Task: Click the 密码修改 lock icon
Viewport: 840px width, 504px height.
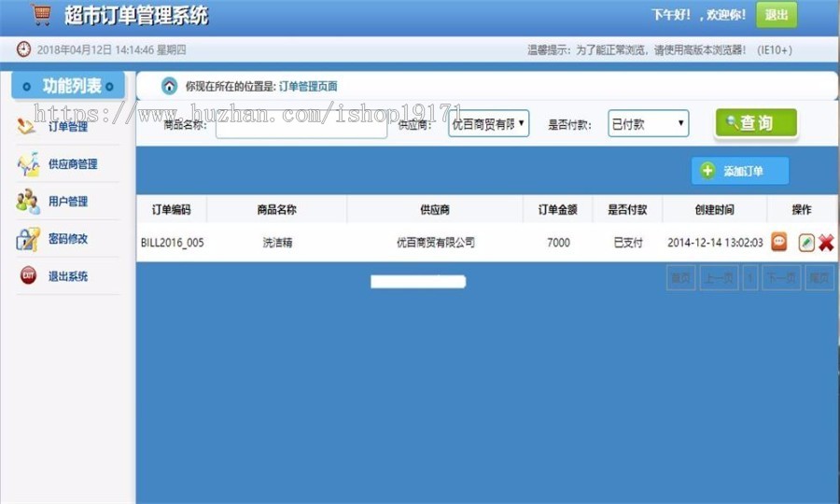Action: [x=28, y=240]
